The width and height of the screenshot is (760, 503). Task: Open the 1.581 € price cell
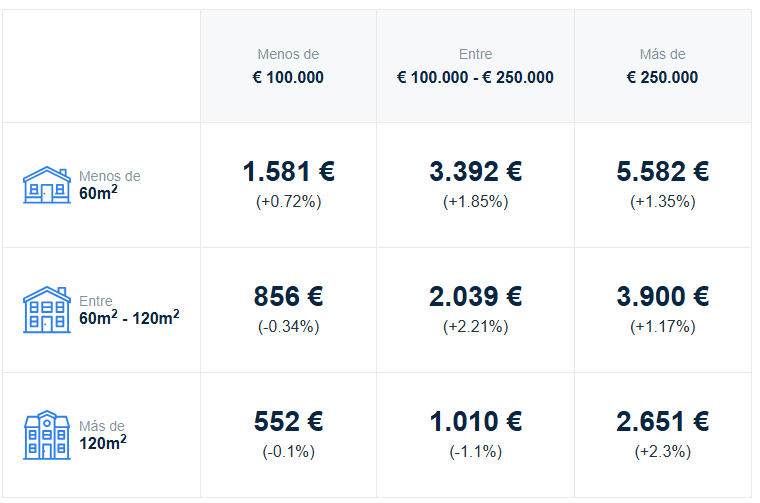(x=288, y=185)
